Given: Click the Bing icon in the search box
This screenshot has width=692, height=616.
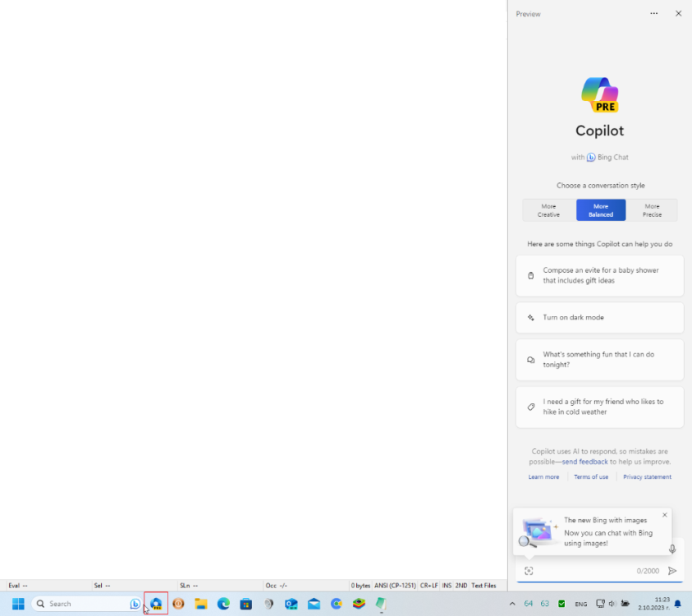Looking at the screenshot, I should click(135, 604).
